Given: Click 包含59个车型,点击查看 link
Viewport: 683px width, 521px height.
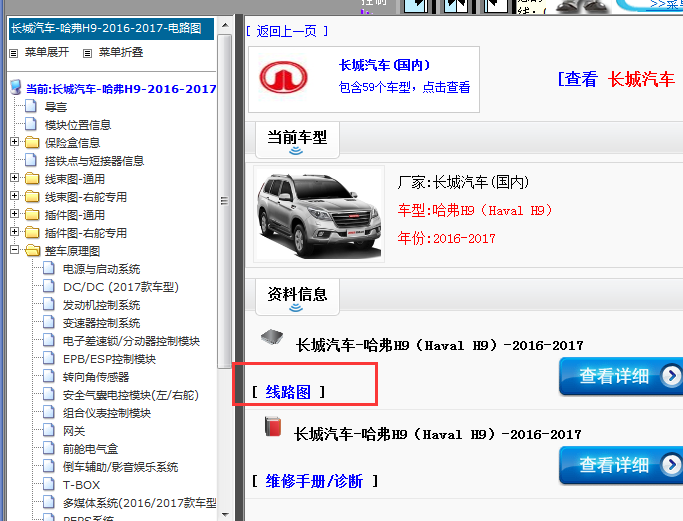Looking at the screenshot, I should [x=405, y=87].
